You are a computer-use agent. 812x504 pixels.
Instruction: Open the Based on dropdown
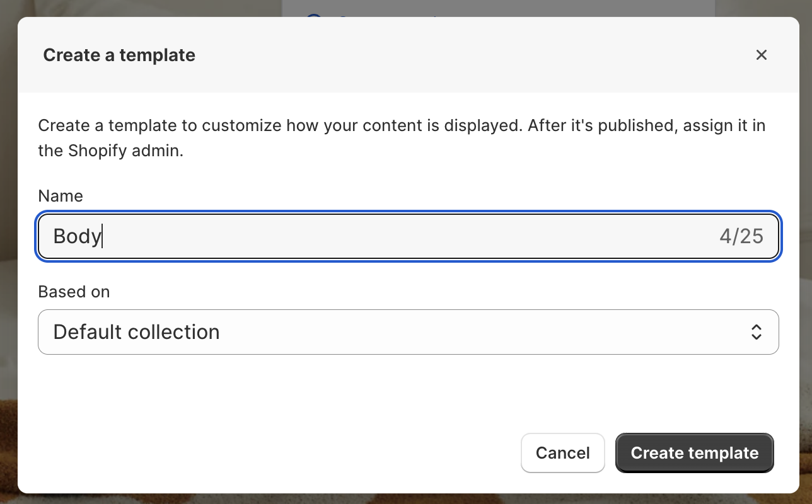(x=409, y=332)
